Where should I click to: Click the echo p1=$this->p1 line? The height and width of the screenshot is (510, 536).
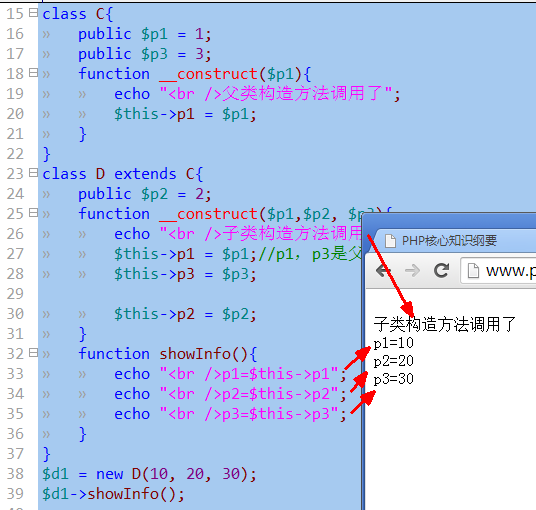230,374
